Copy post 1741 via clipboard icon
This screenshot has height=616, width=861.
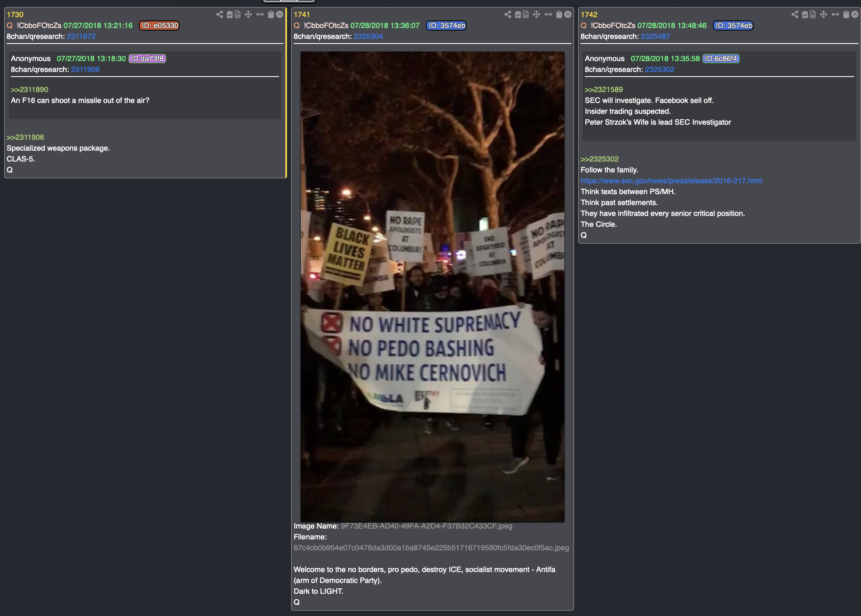click(559, 15)
